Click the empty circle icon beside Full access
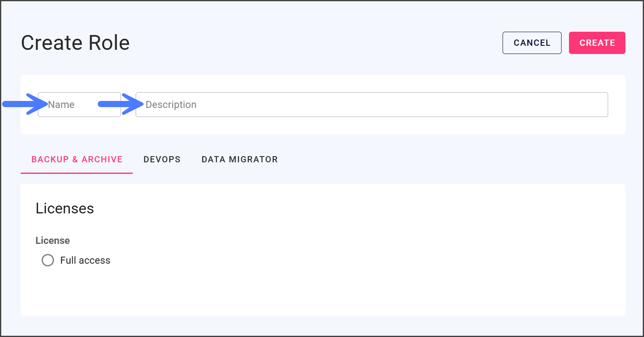Screen dimensions: 644x337 (48, 260)
